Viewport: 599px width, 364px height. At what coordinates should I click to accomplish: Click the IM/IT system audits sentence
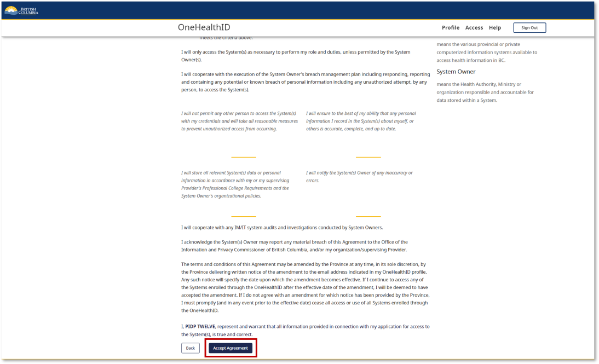point(282,228)
